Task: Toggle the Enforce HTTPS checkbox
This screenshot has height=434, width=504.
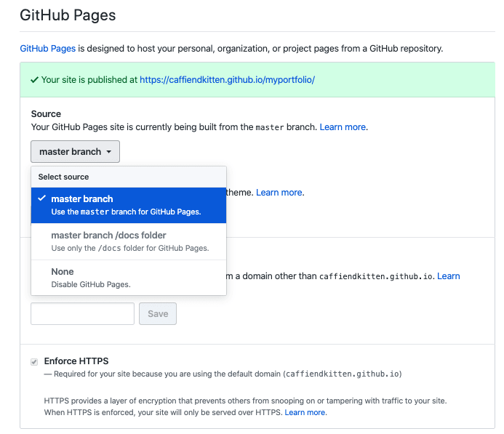Action: click(34, 362)
